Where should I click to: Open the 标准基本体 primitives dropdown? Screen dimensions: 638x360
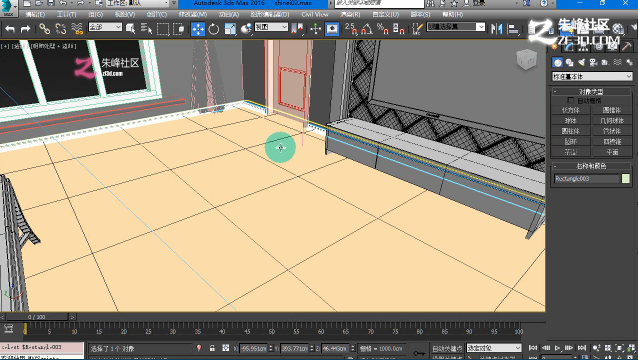point(592,76)
